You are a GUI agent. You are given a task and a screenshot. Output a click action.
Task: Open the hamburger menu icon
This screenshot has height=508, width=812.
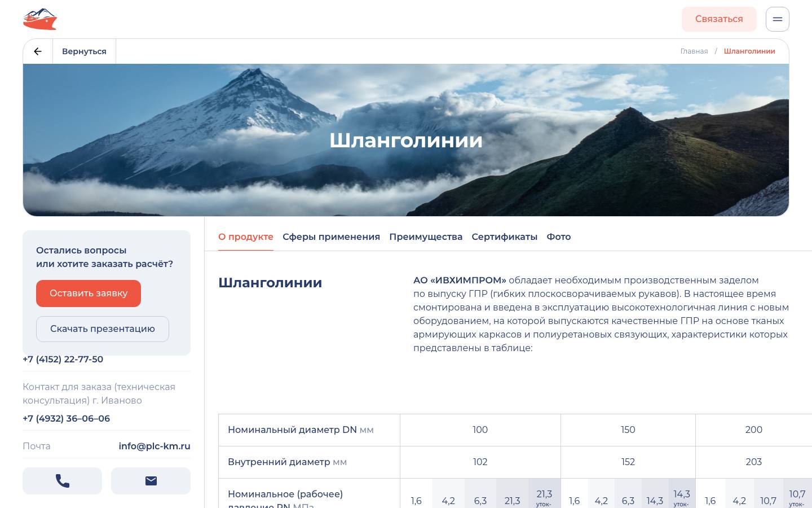point(777,19)
